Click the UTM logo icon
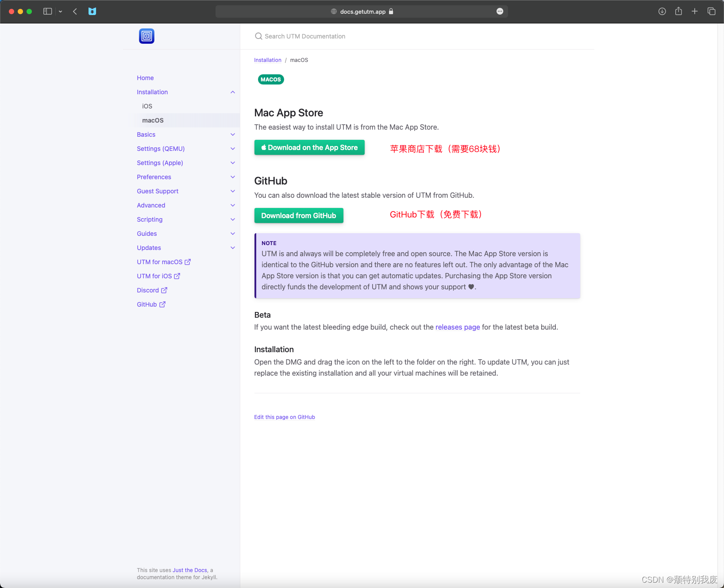 pos(146,36)
